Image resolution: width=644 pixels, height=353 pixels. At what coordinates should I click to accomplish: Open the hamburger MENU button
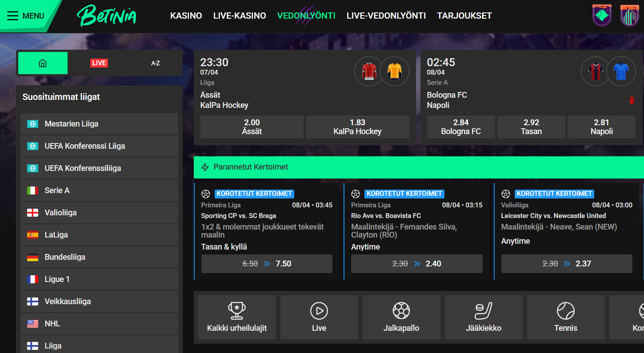point(26,16)
